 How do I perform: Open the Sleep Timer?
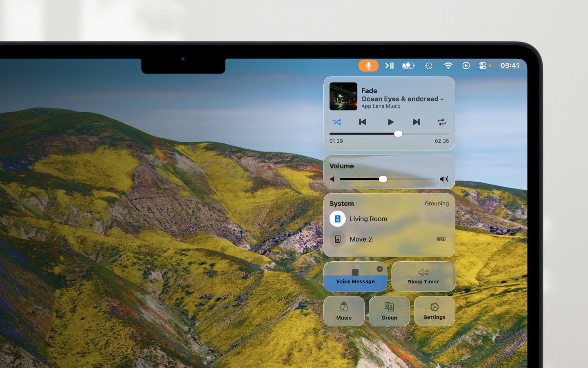pyautogui.click(x=423, y=276)
